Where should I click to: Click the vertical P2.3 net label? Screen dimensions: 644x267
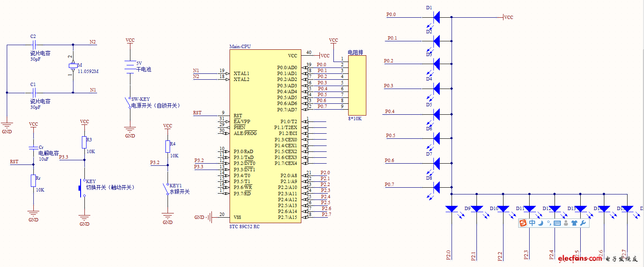pyautogui.click(x=526, y=254)
